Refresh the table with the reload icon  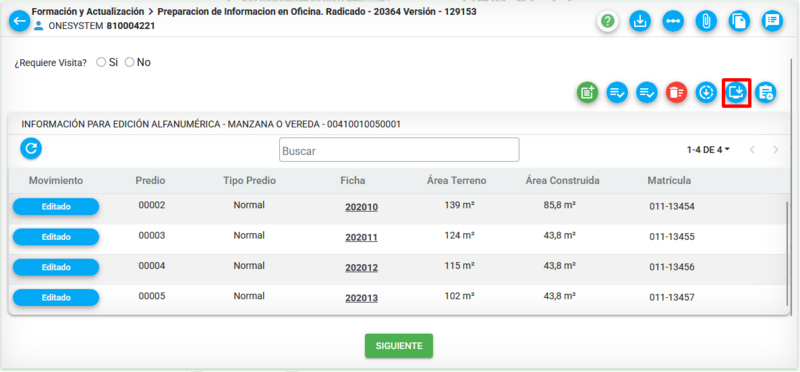point(31,148)
